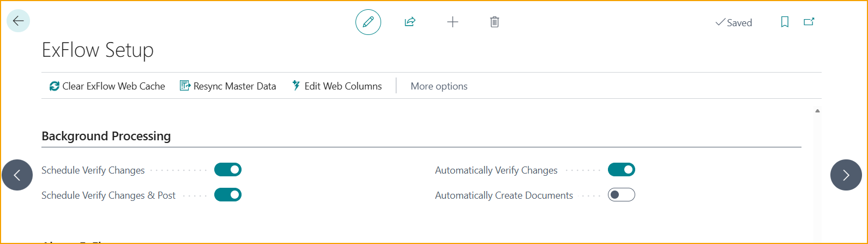
Task: Toggle Schedule Verify Changes switch
Action: click(228, 170)
